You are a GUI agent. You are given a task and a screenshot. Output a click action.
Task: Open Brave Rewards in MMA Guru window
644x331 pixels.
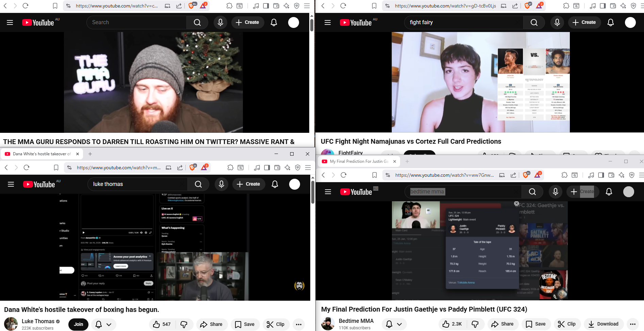pos(203,5)
